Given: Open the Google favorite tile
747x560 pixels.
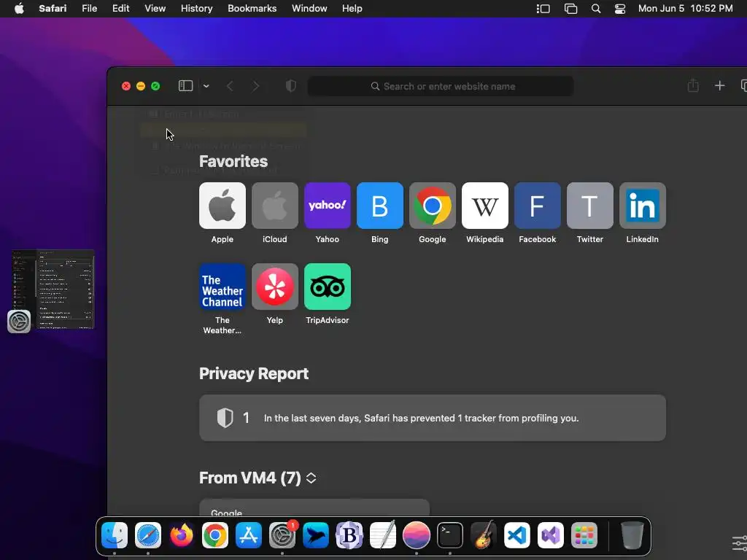Looking at the screenshot, I should 433,206.
